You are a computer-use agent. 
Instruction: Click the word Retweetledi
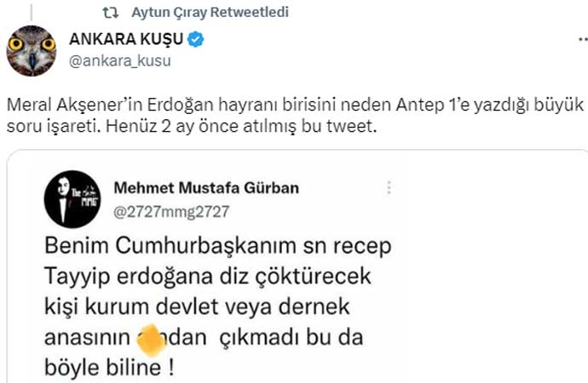pos(252,13)
